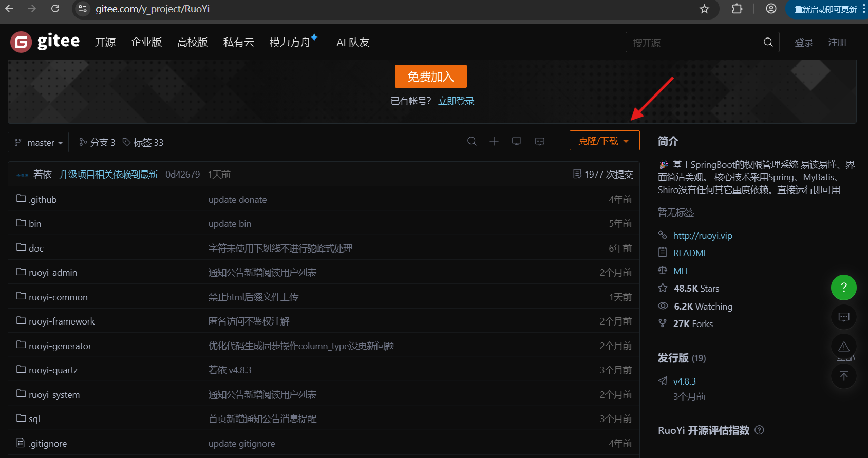View the 分支 3 branches list
868x458 pixels.
click(x=97, y=142)
